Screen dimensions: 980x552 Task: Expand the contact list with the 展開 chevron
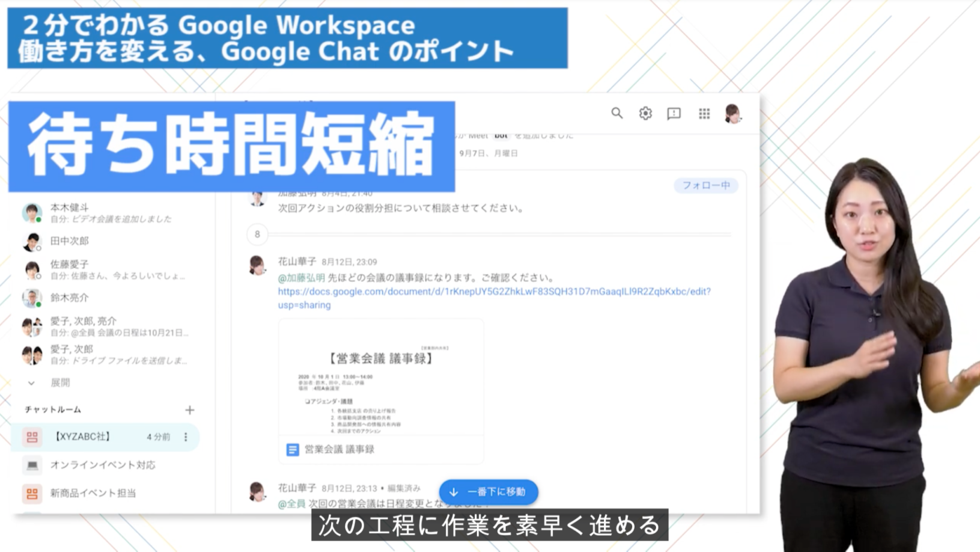tap(31, 383)
